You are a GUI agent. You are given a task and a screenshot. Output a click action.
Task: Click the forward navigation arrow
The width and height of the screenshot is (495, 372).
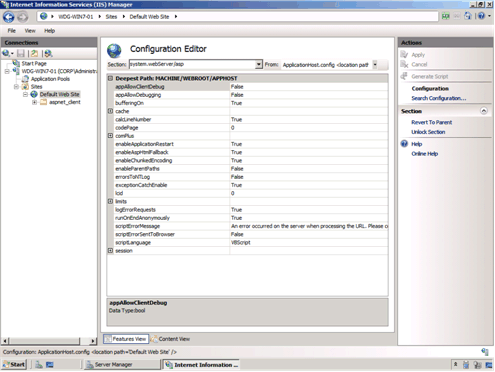(x=23, y=17)
